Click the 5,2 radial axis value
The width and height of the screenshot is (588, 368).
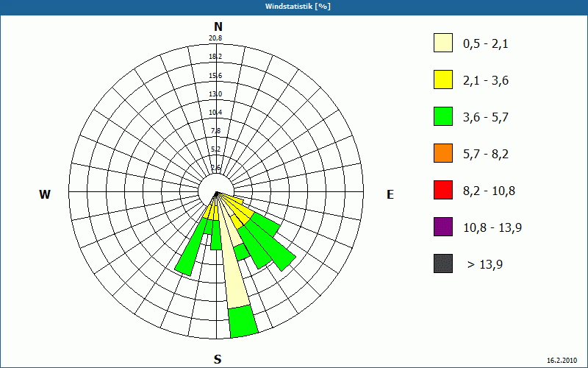tap(215, 149)
